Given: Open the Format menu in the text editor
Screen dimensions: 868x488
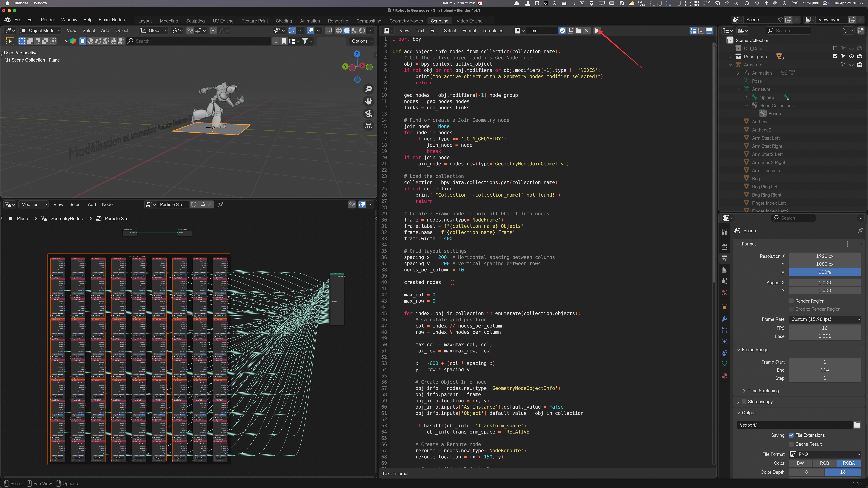Looking at the screenshot, I should [x=469, y=31].
